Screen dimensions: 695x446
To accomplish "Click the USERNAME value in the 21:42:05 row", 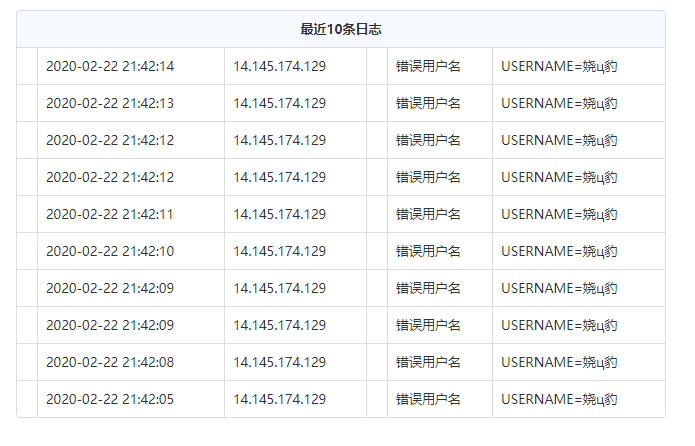I will point(559,399).
